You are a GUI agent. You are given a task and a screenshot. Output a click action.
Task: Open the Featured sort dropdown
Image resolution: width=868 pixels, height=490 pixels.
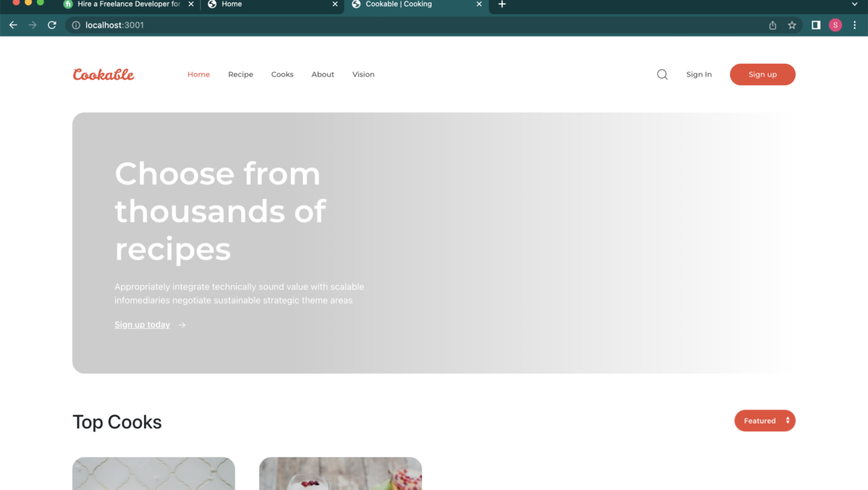[x=764, y=421]
